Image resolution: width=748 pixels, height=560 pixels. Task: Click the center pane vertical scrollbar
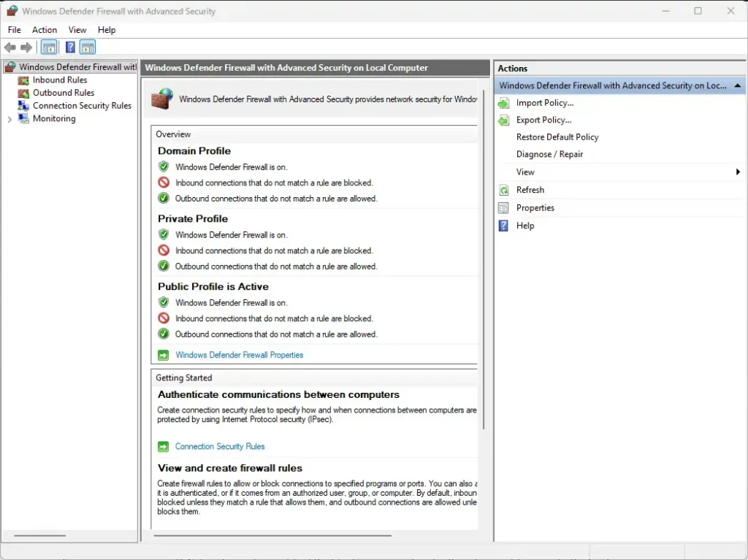click(484, 261)
